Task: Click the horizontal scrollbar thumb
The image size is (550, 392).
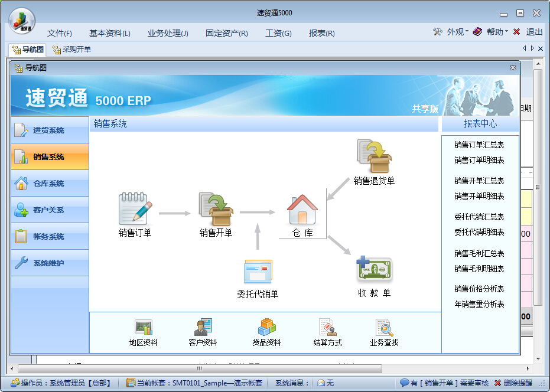Action: (x=200, y=368)
